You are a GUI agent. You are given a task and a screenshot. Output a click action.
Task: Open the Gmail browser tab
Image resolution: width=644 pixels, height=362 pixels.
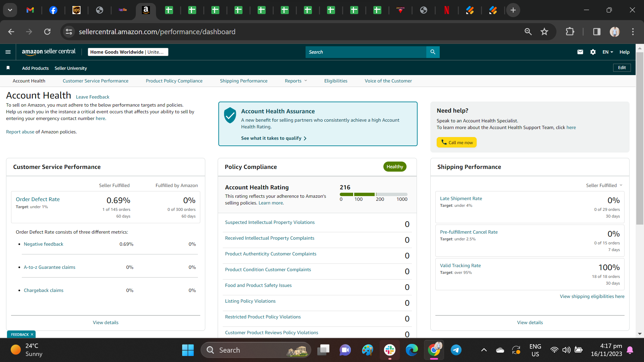click(x=30, y=10)
